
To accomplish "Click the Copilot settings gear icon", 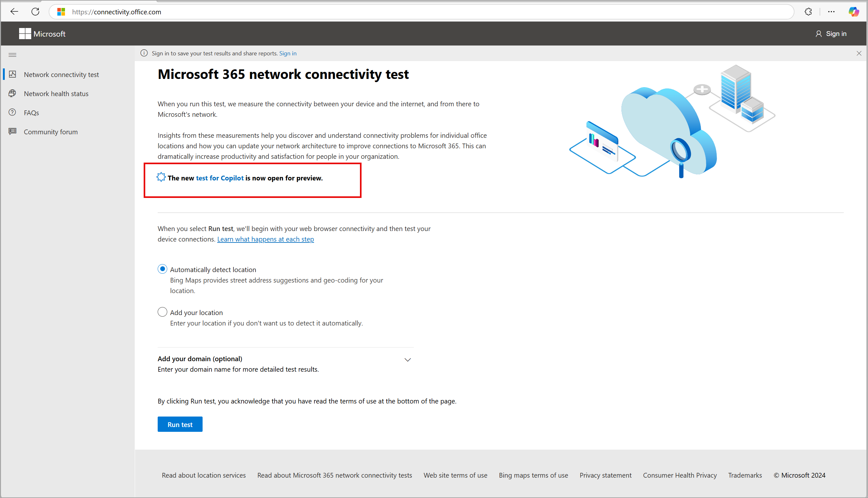I will [x=161, y=178].
